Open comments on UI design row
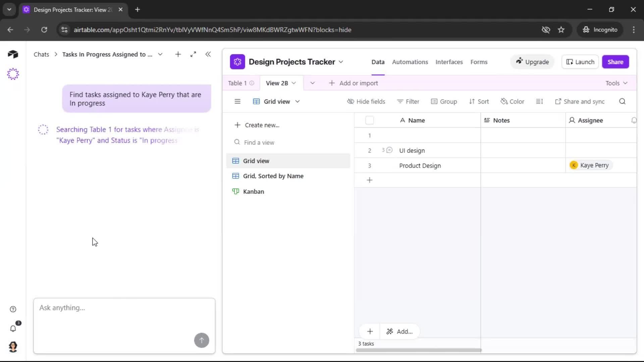Screen dimensions: 644x362 coord(387,150)
